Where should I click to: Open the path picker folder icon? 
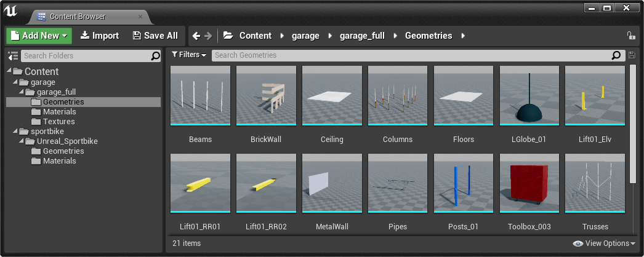coord(228,36)
